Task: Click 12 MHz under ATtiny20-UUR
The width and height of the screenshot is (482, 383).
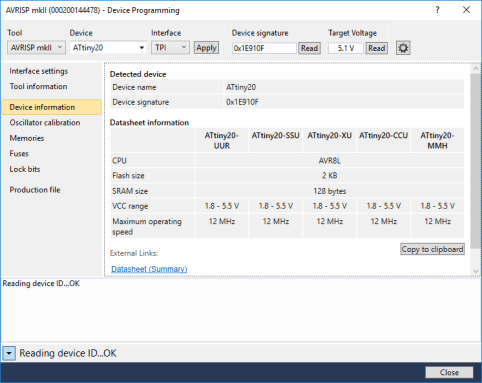Action: click(222, 221)
